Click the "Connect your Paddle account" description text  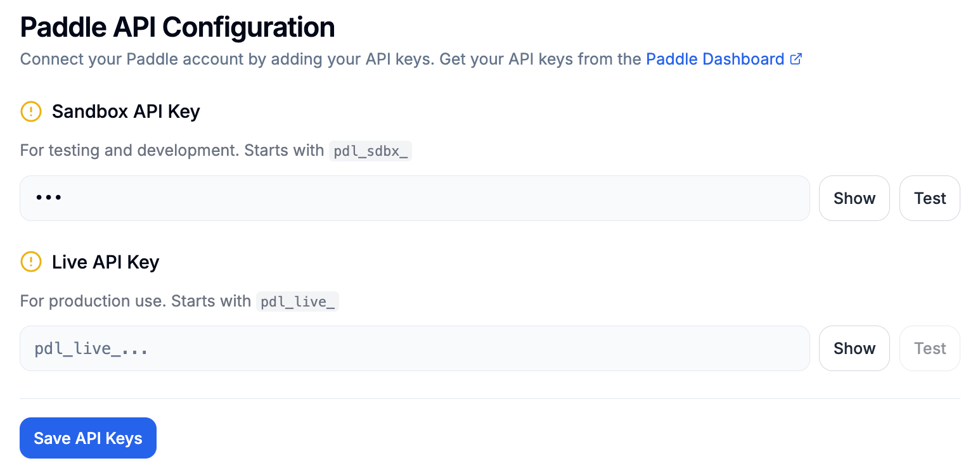click(x=330, y=60)
